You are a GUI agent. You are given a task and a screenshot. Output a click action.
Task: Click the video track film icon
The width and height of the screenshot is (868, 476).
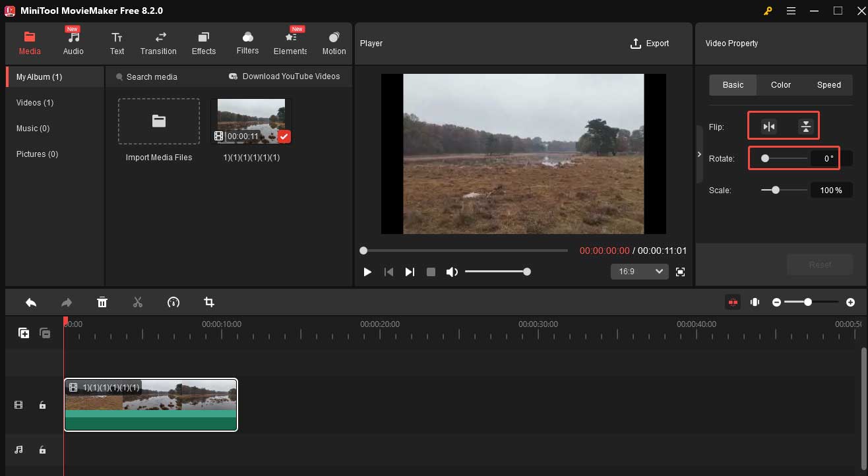click(x=18, y=405)
